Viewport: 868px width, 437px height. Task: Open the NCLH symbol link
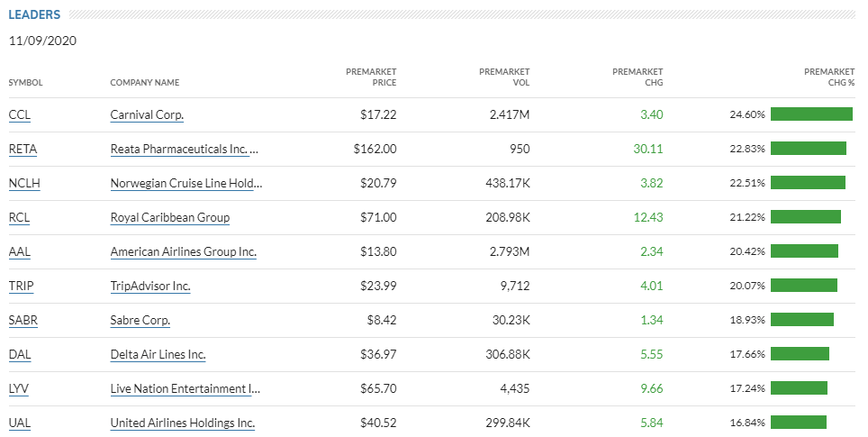[24, 184]
